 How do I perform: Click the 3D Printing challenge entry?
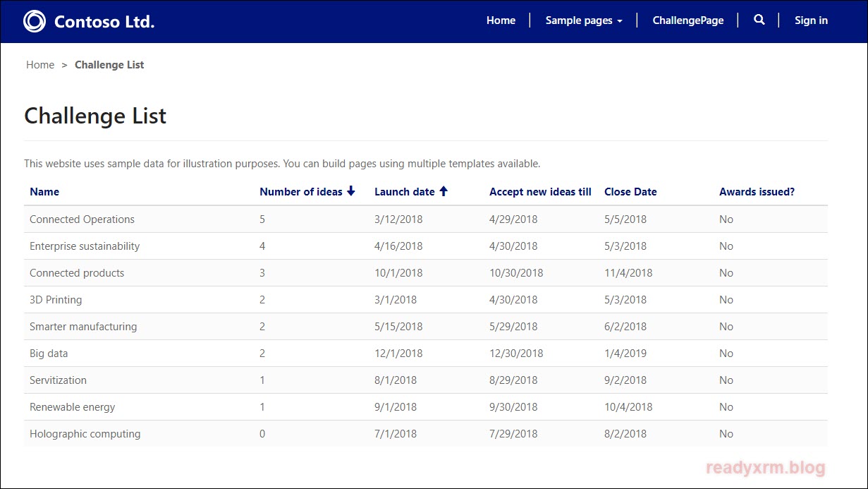(56, 300)
